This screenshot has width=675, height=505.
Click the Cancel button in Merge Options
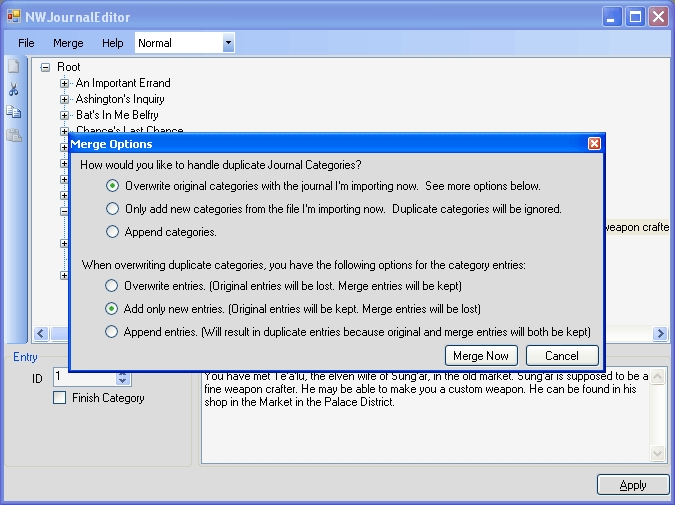coord(561,355)
